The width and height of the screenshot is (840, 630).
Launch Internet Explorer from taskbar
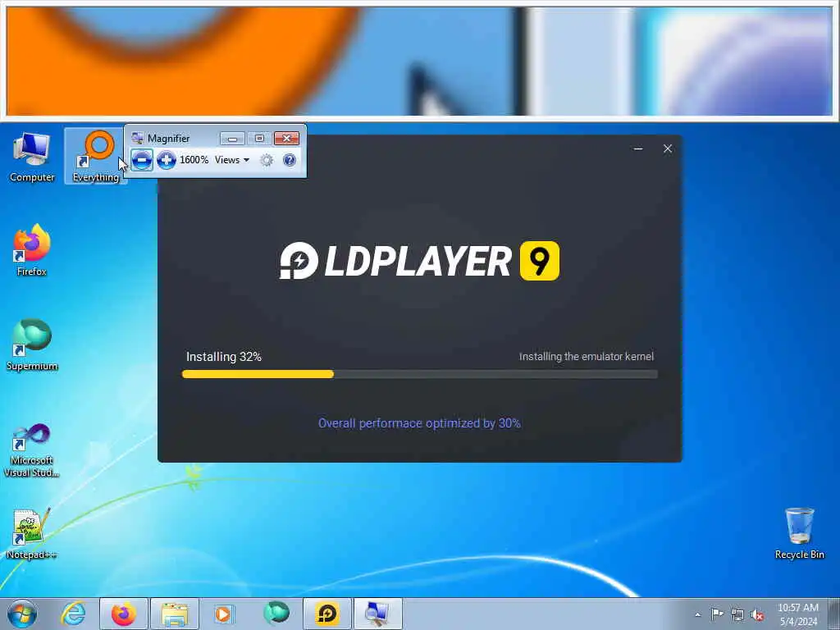pos(73,614)
